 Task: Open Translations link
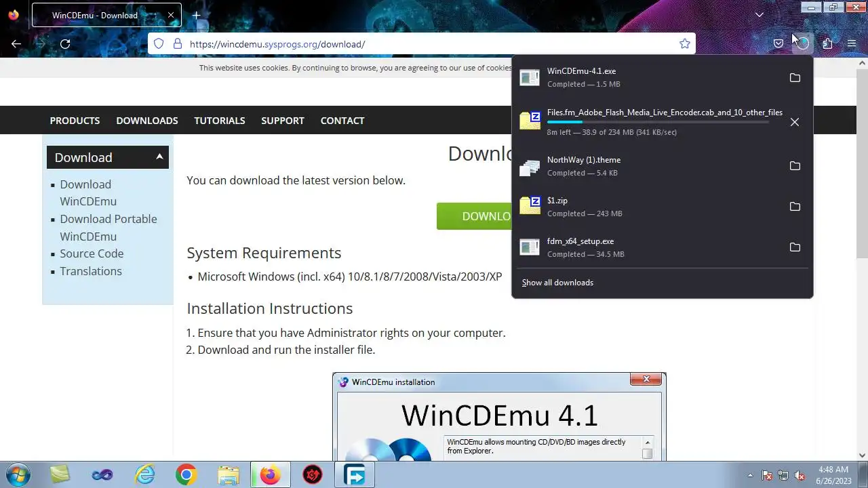pos(91,271)
